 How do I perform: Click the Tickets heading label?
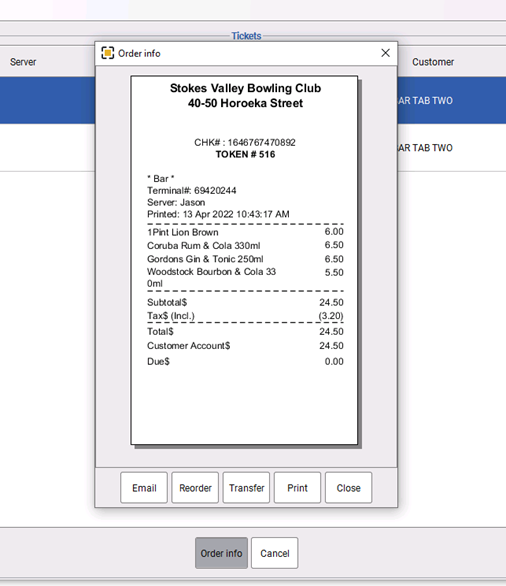(x=246, y=36)
